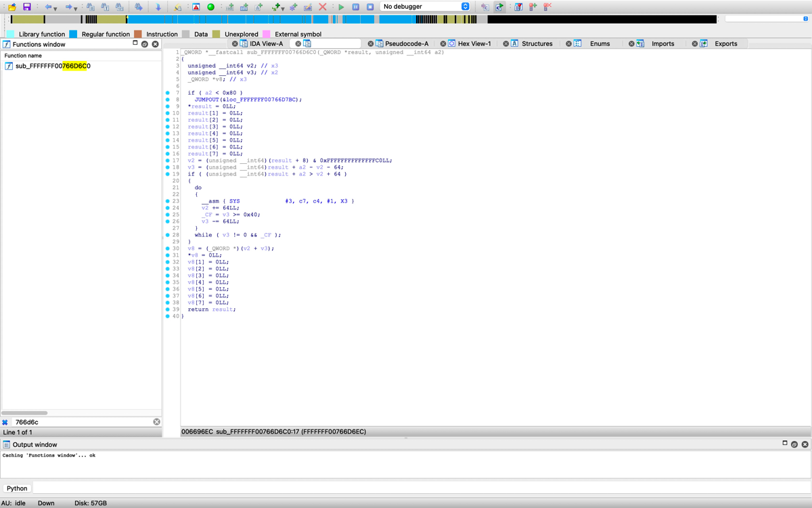The image size is (812, 508).
Task: Click the green refresh toolbar icon
Action: [x=499, y=7]
